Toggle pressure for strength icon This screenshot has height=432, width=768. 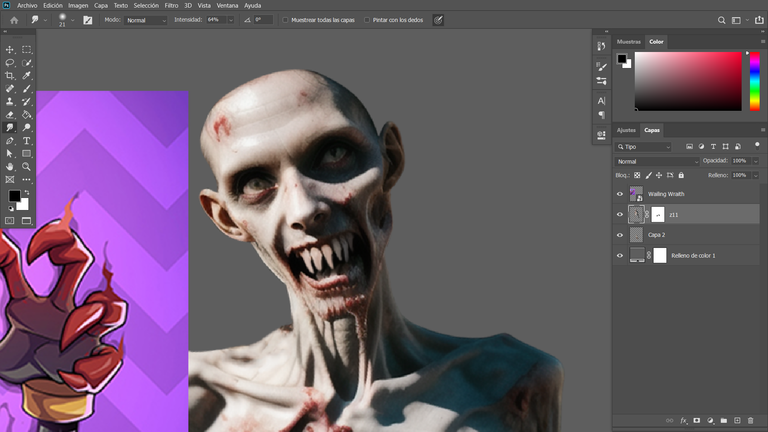[438, 20]
